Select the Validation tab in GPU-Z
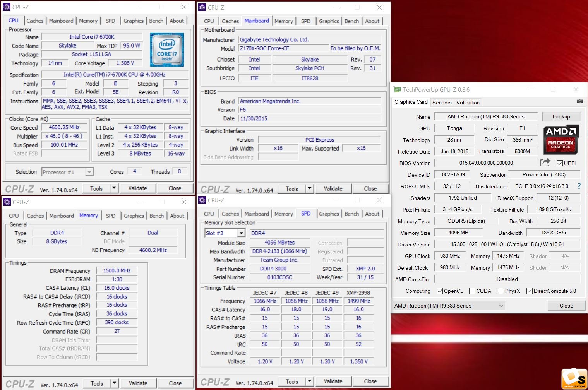 tap(468, 103)
